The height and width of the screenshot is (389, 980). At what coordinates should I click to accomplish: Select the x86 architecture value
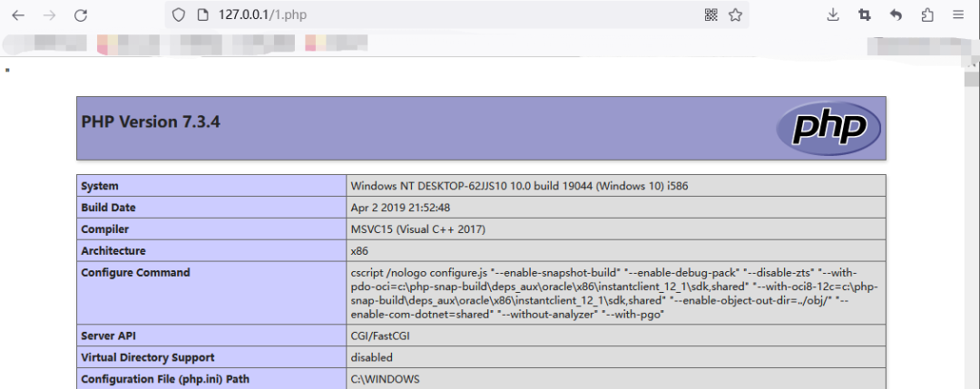click(x=359, y=251)
